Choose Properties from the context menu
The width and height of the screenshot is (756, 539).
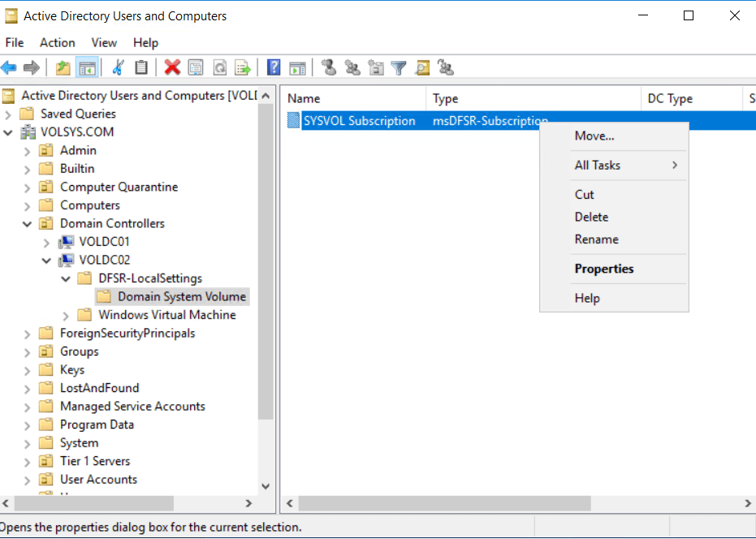pos(603,269)
